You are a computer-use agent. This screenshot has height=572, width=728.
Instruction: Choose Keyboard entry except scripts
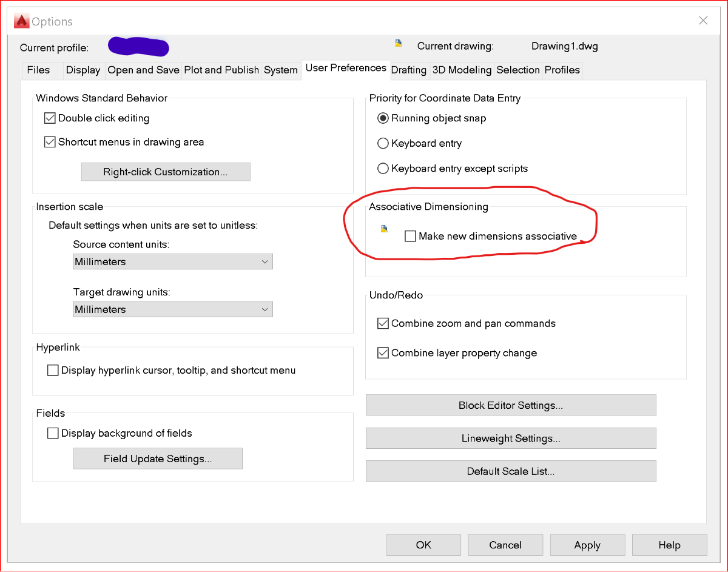pyautogui.click(x=383, y=168)
